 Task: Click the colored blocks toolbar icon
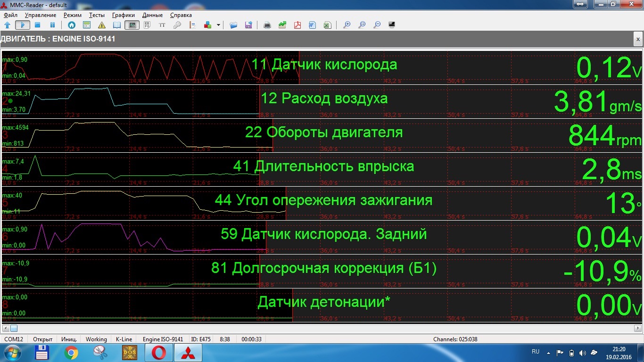coord(207,25)
